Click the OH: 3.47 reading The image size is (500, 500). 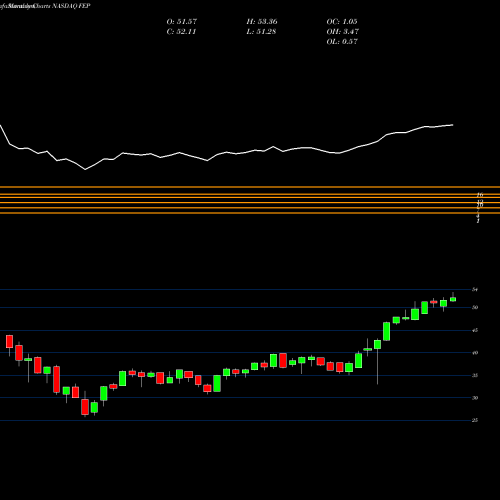tap(343, 32)
